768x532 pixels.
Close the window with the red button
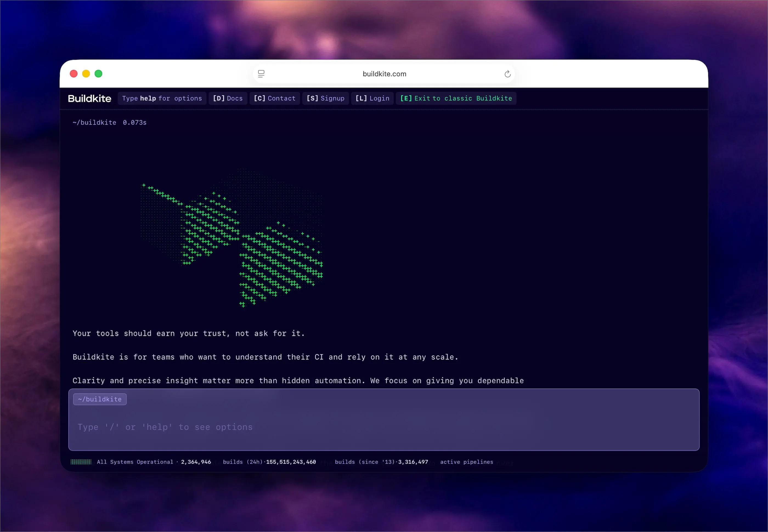click(74, 74)
